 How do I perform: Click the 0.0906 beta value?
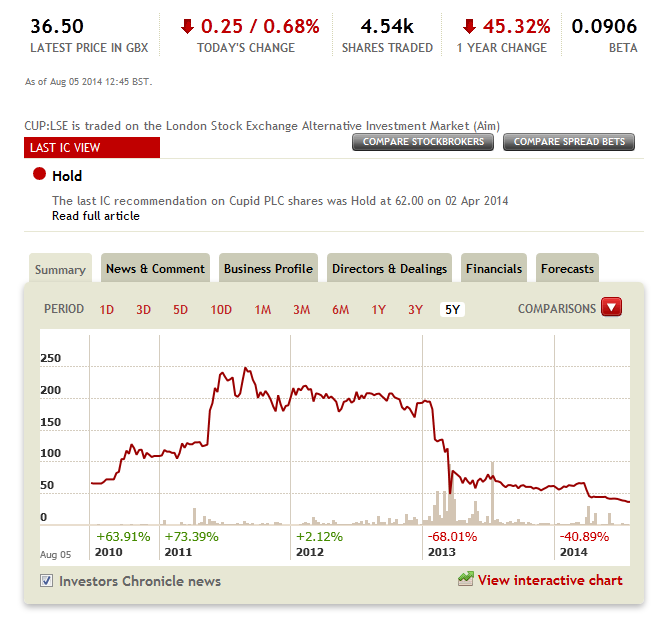click(x=604, y=26)
